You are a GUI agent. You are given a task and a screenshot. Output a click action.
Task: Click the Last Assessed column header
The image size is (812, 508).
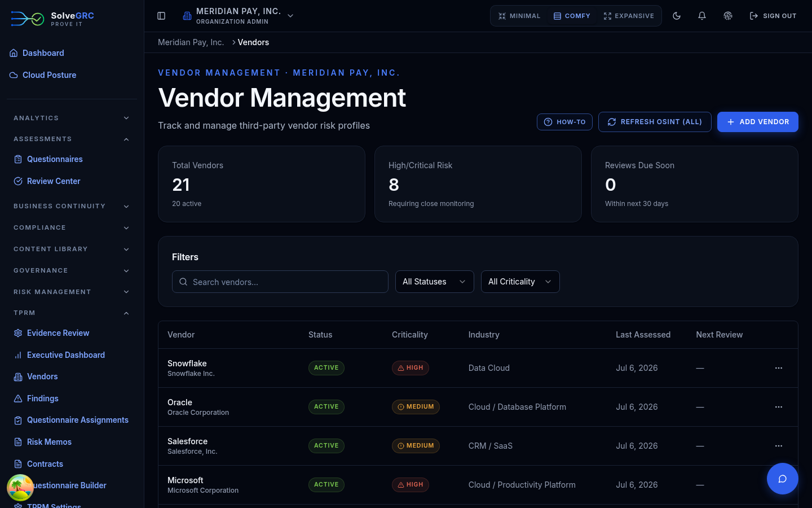pyautogui.click(x=643, y=335)
